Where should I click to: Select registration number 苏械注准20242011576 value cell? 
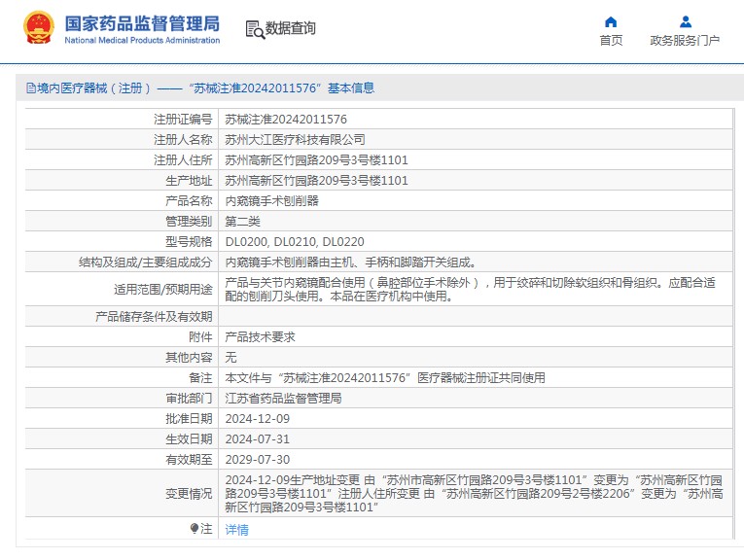pos(286,120)
